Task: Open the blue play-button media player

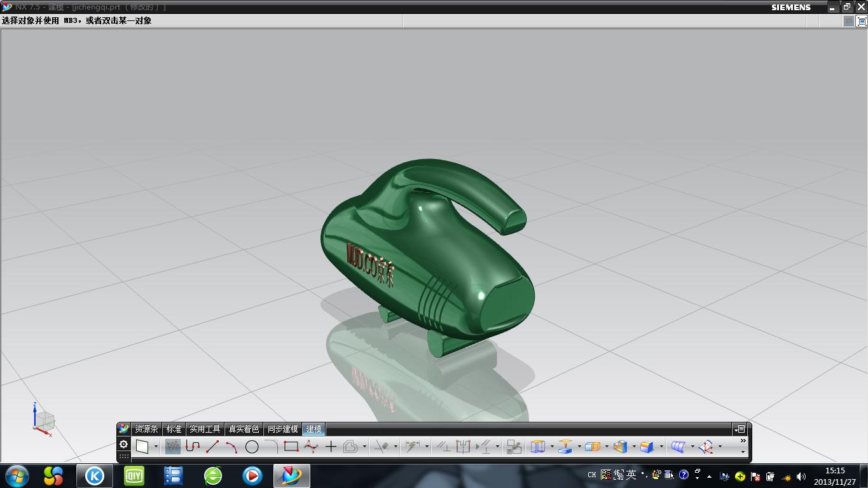Action: pos(252,475)
